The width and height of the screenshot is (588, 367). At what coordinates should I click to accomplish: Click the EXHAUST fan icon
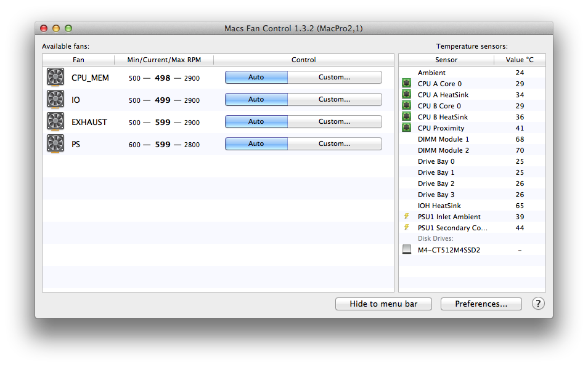pyautogui.click(x=55, y=121)
